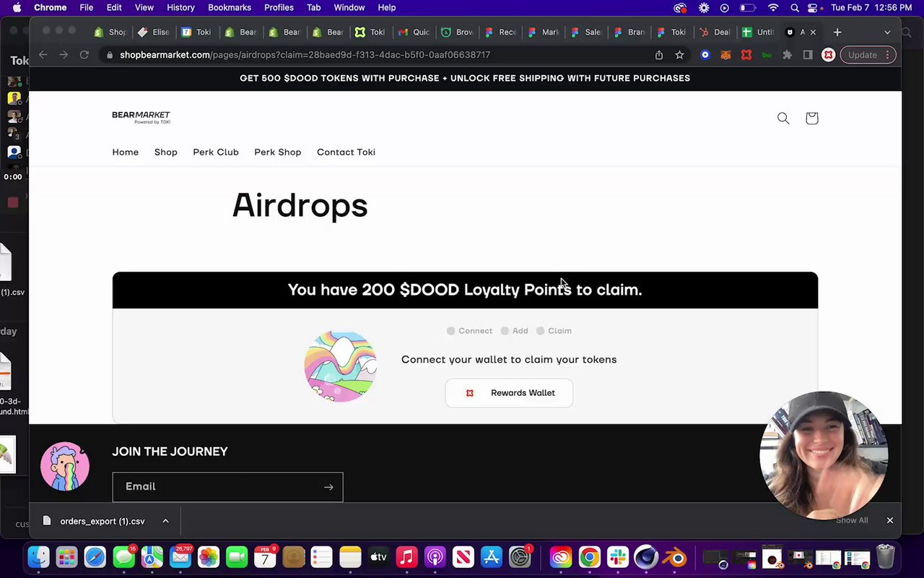Screen dimensions: 924x578
Task: Click the browser address bar URL
Action: pos(305,55)
